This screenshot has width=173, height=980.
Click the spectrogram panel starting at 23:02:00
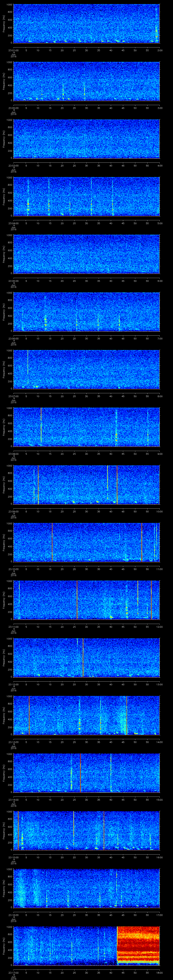point(86,81)
